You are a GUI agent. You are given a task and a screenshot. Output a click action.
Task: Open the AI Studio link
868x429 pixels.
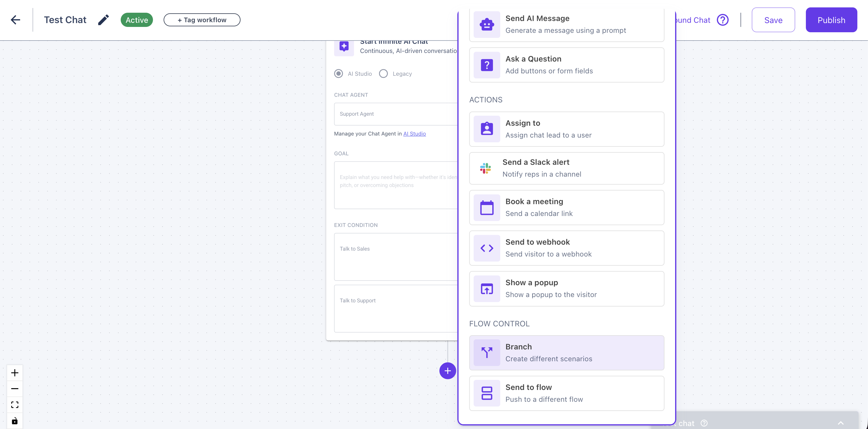coord(414,134)
